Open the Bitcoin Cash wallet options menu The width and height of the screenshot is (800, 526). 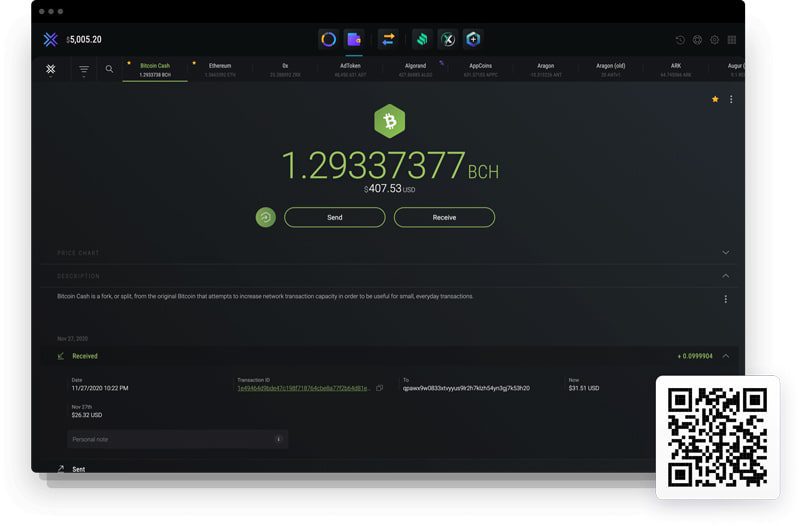731,99
